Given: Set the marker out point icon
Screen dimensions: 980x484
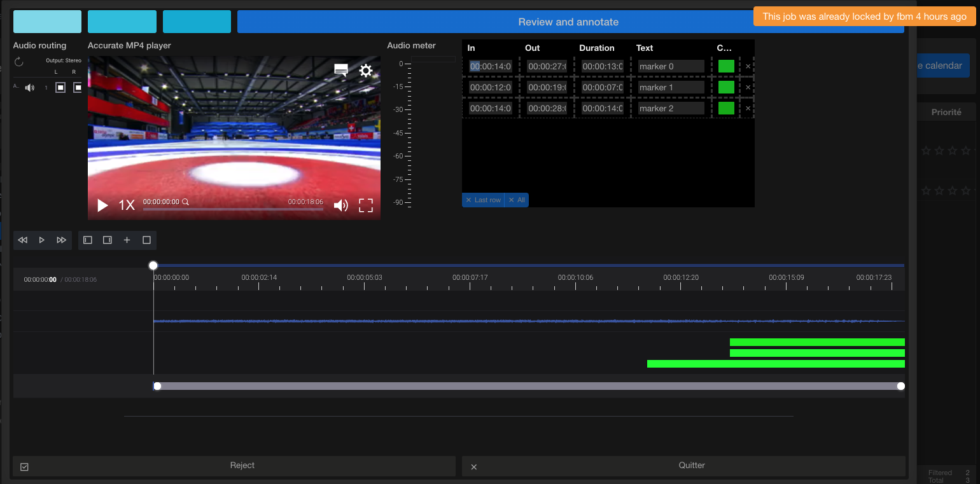Looking at the screenshot, I should [108, 240].
